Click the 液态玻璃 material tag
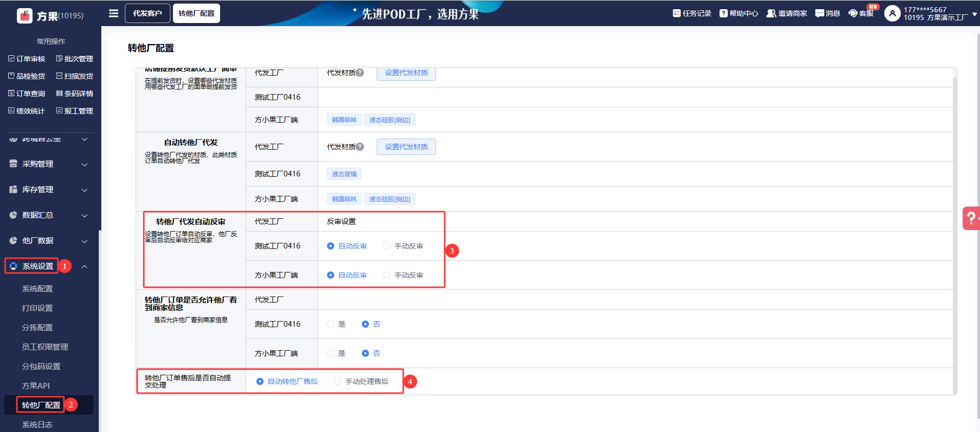980x432 pixels. (x=344, y=174)
